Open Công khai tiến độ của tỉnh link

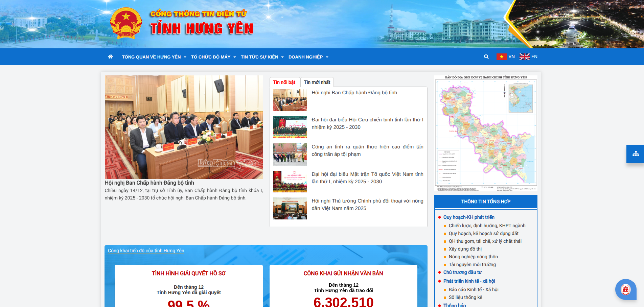[x=146, y=251]
